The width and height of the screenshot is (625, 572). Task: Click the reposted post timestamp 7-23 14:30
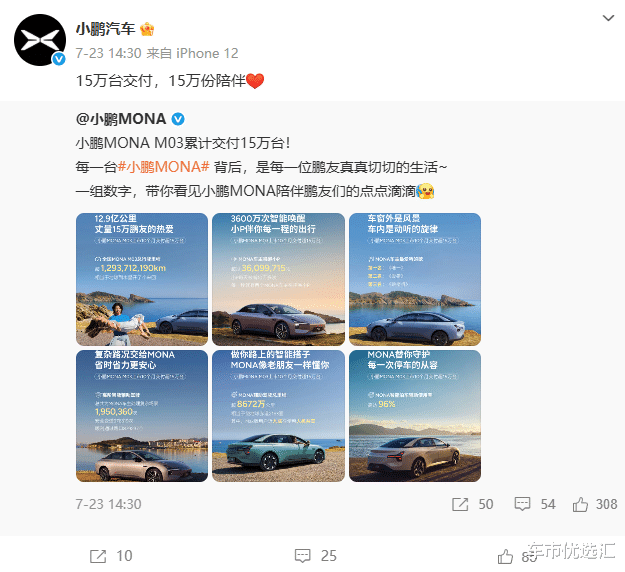[x=108, y=504]
